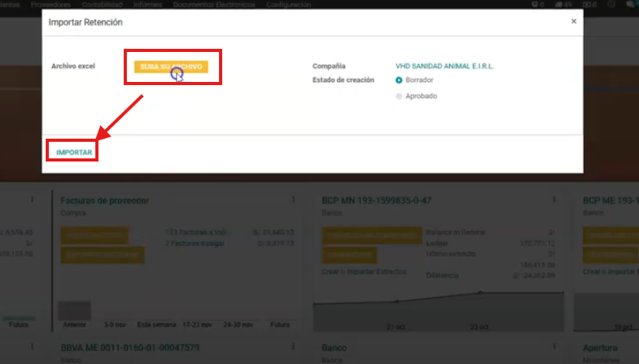
Task: Click the SUBA SU ARCHIVO upload button
Action: tap(172, 67)
